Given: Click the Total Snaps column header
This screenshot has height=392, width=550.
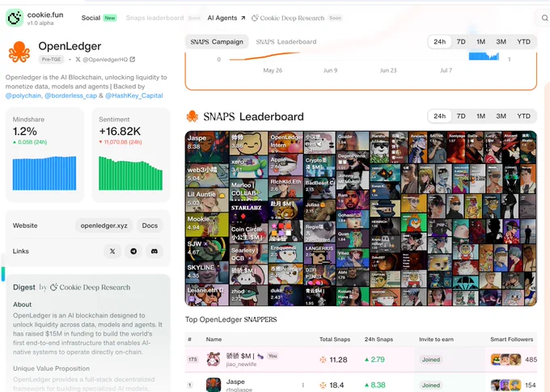Looking at the screenshot, I should pos(335,339).
